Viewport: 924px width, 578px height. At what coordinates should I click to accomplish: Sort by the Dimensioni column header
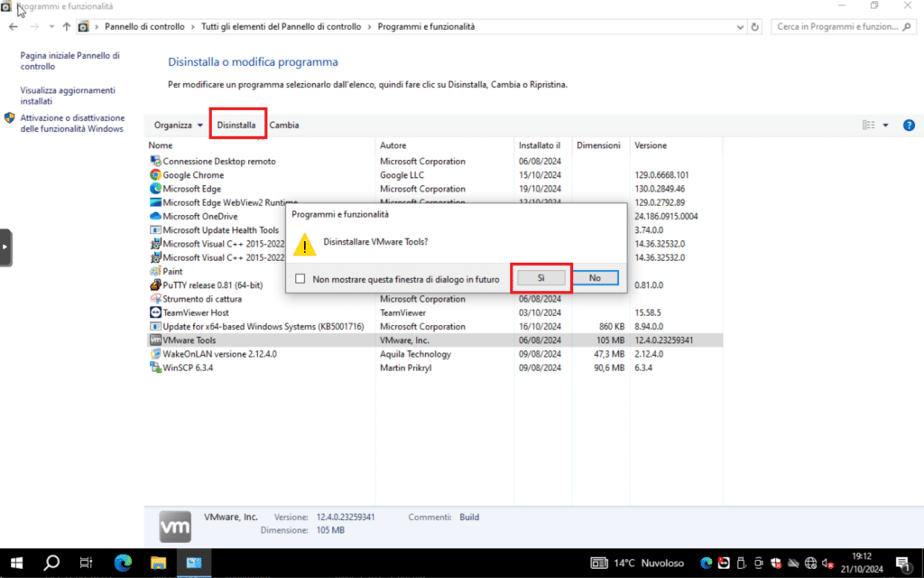[598, 145]
